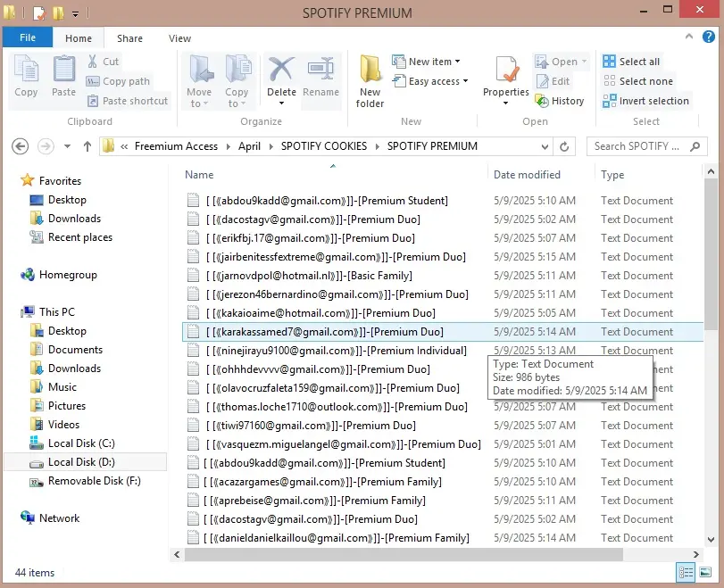This screenshot has width=724, height=588.
Task: Click Paste shortcut in the ribbon
Action: click(x=128, y=101)
